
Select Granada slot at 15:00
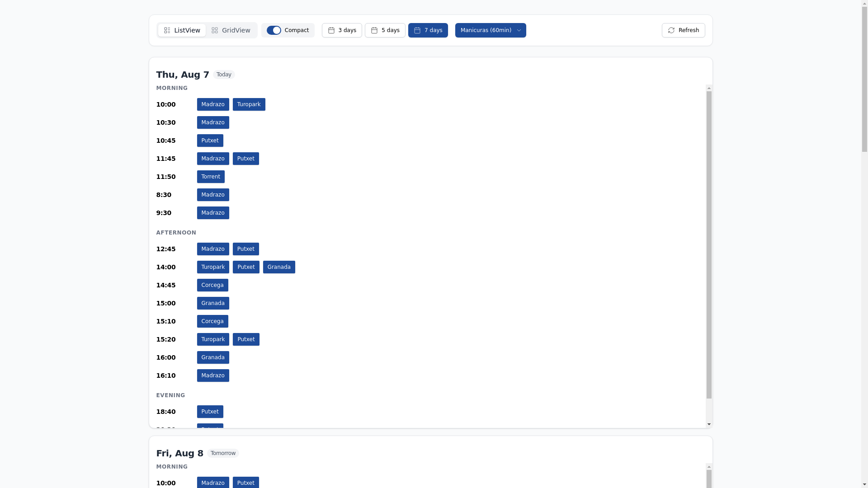tap(213, 303)
